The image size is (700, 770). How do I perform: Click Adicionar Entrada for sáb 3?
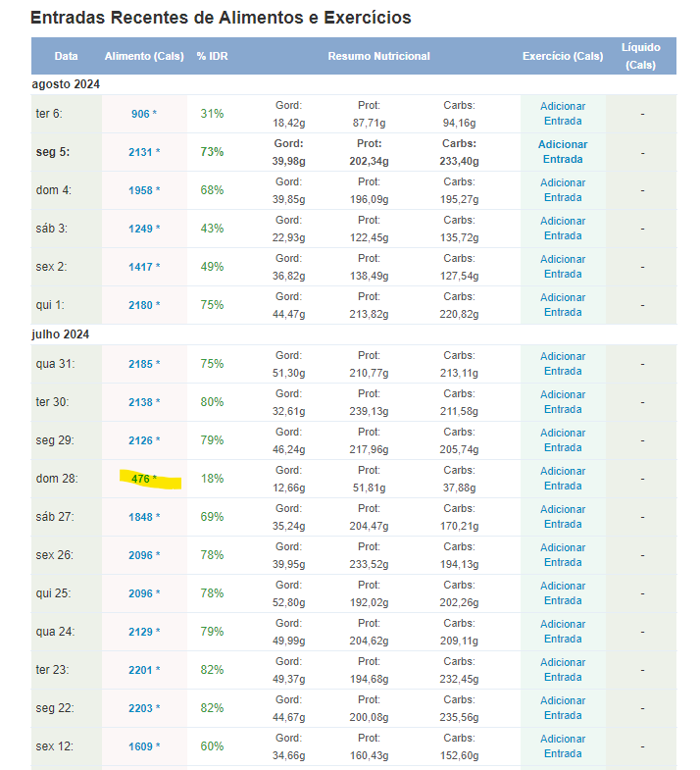click(563, 229)
